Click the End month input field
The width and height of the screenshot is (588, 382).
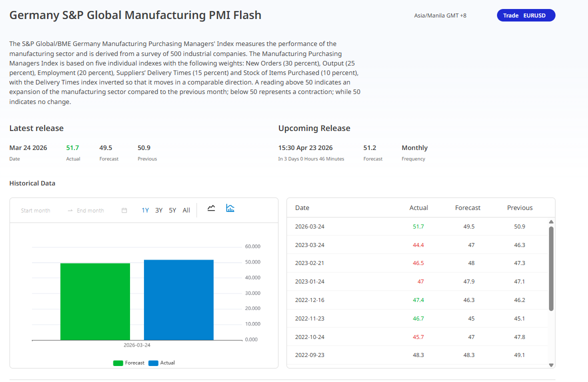90,210
